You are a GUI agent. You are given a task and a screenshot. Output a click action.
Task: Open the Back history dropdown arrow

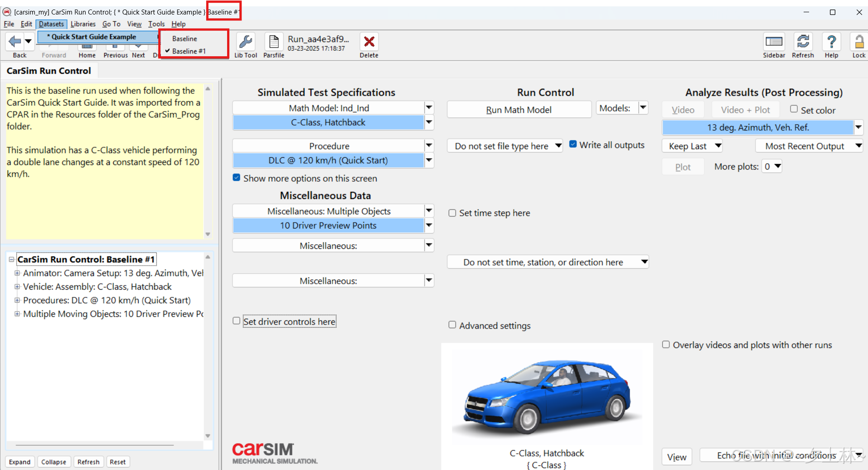tap(28, 41)
